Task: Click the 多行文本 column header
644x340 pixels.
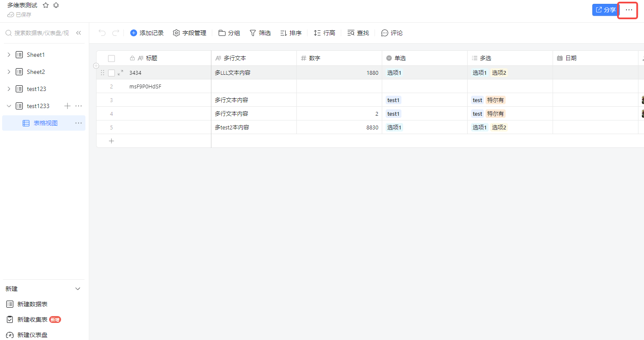Action: 254,58
